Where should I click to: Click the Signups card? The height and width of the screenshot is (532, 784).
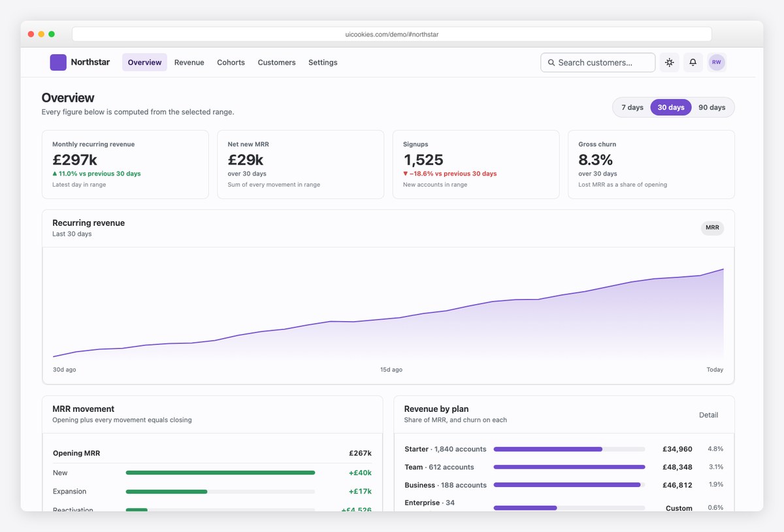coord(476,164)
